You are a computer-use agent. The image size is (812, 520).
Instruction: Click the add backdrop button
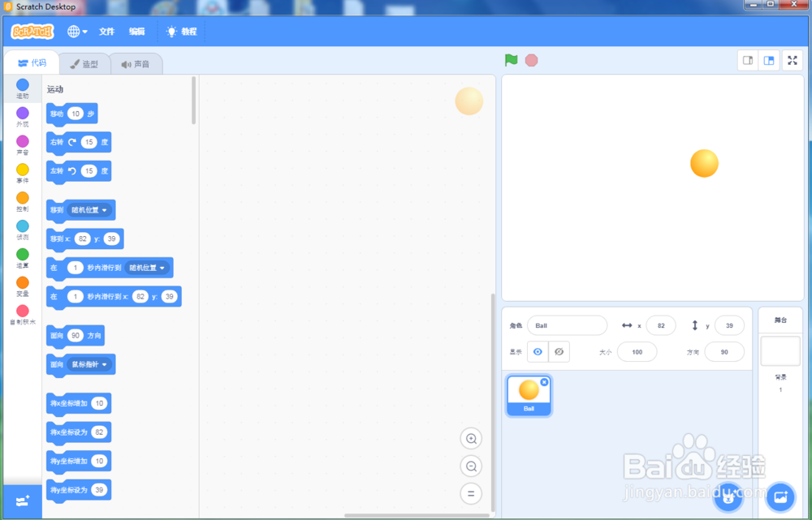click(x=780, y=497)
